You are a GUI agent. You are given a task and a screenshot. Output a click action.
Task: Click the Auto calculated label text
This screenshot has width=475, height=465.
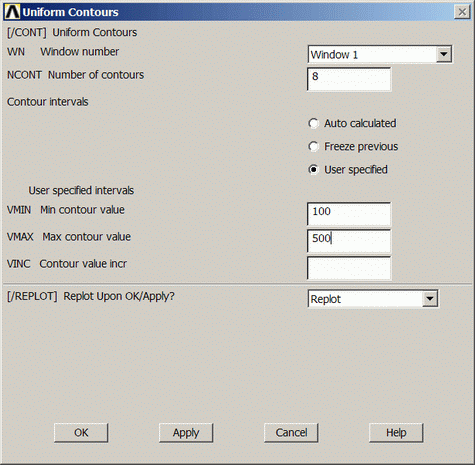pos(360,123)
